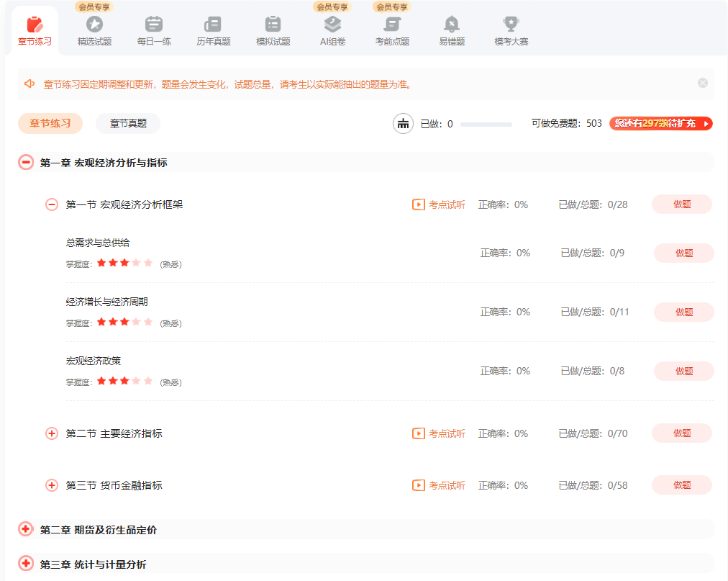Image resolution: width=728 pixels, height=581 pixels.
Task: Click 做题 for 第二节 主要经济指标
Action: tap(681, 433)
